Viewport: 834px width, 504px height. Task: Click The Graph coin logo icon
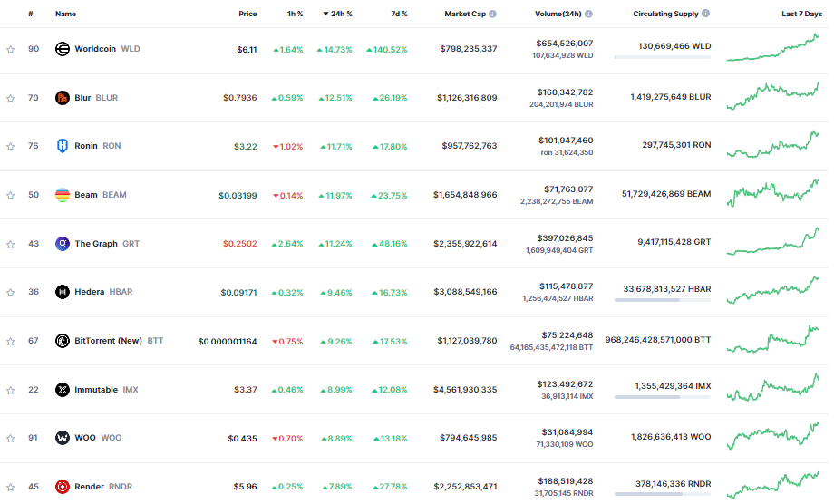coord(63,244)
